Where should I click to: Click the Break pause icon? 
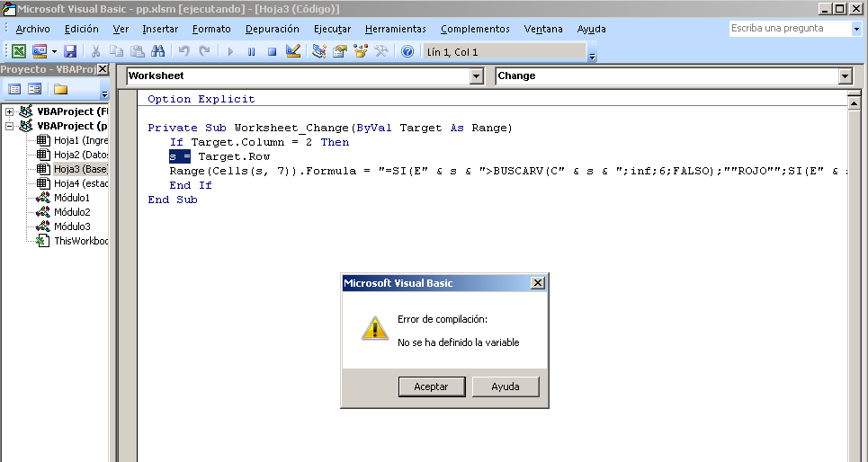pos(251,51)
